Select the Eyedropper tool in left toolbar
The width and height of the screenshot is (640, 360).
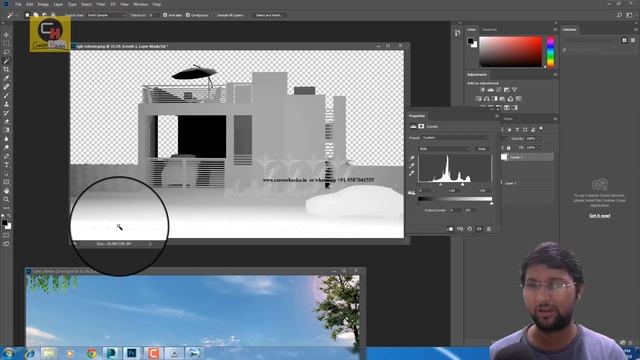click(x=6, y=78)
